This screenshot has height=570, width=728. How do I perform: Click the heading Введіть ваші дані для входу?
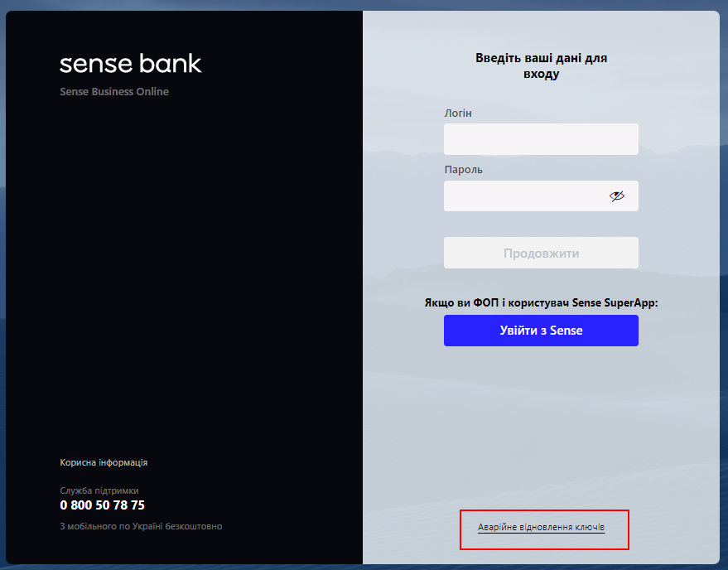[x=541, y=66]
